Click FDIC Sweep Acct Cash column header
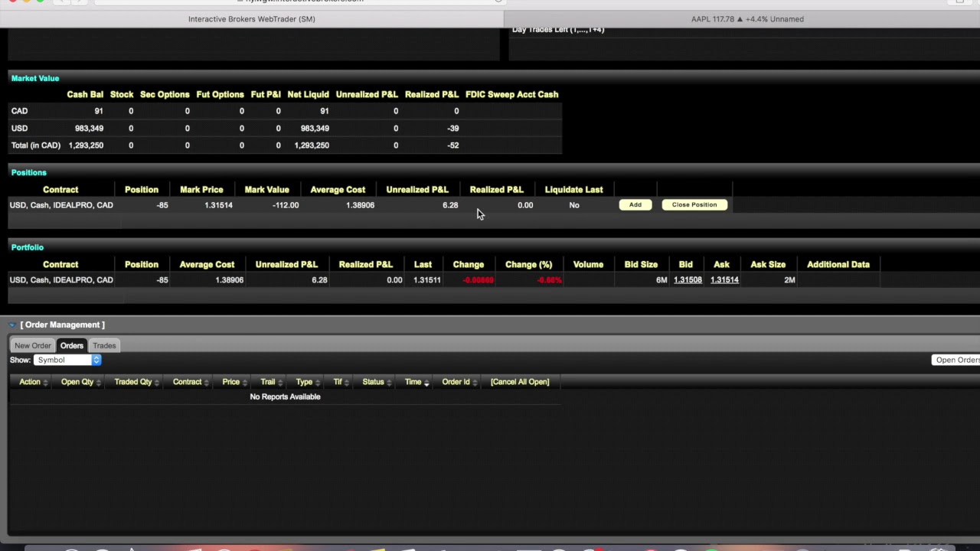This screenshot has height=551, width=980. pyautogui.click(x=511, y=95)
